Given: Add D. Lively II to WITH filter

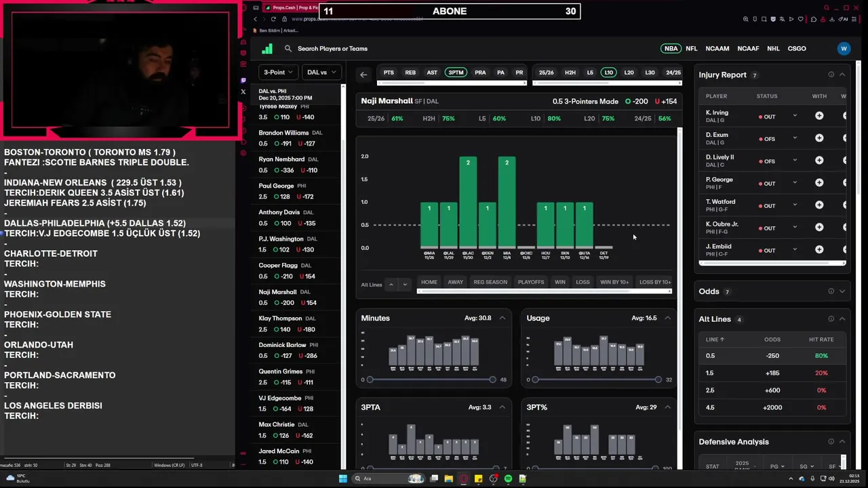Looking at the screenshot, I should tap(819, 161).
